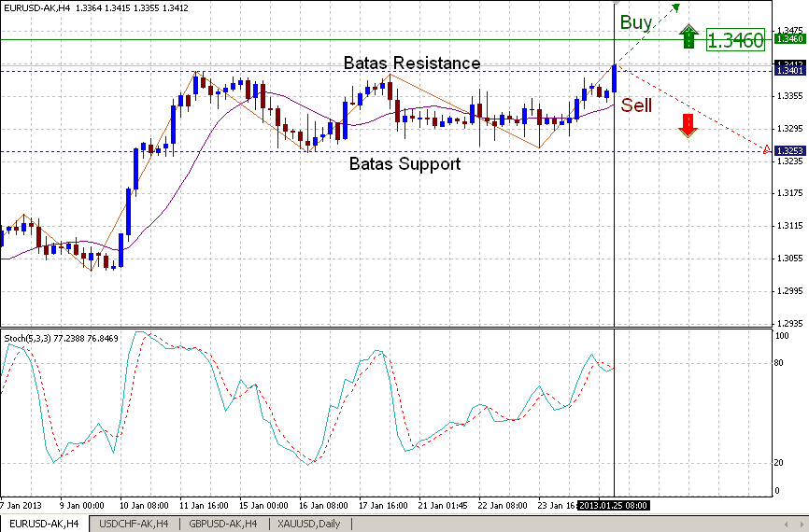
Task: Switch to the EURUSD-AK,H4 chart tab
Action: tap(45, 524)
